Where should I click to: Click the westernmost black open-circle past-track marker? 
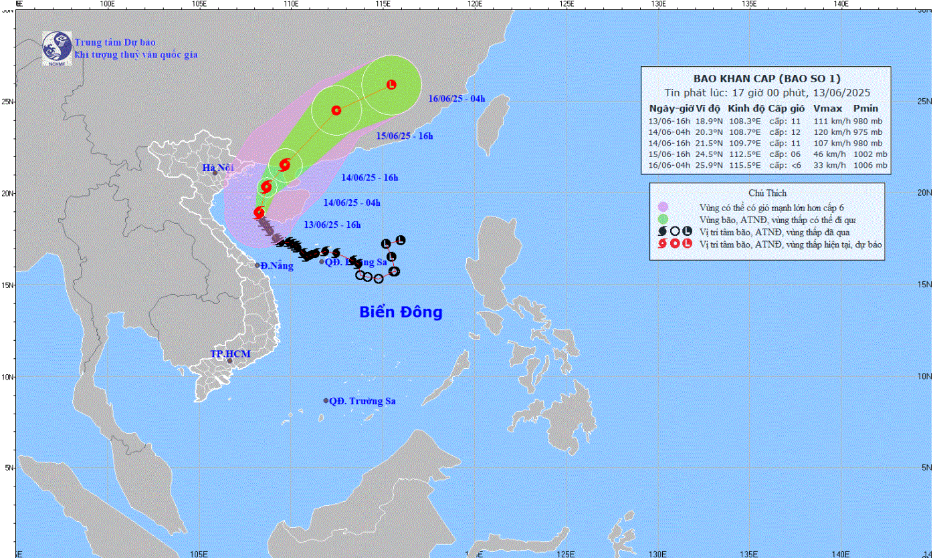(x=360, y=275)
